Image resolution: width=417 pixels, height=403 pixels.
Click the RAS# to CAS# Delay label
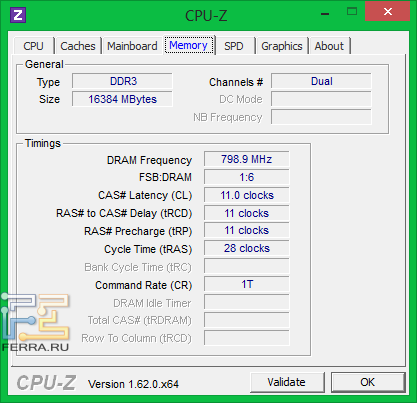pos(124,213)
